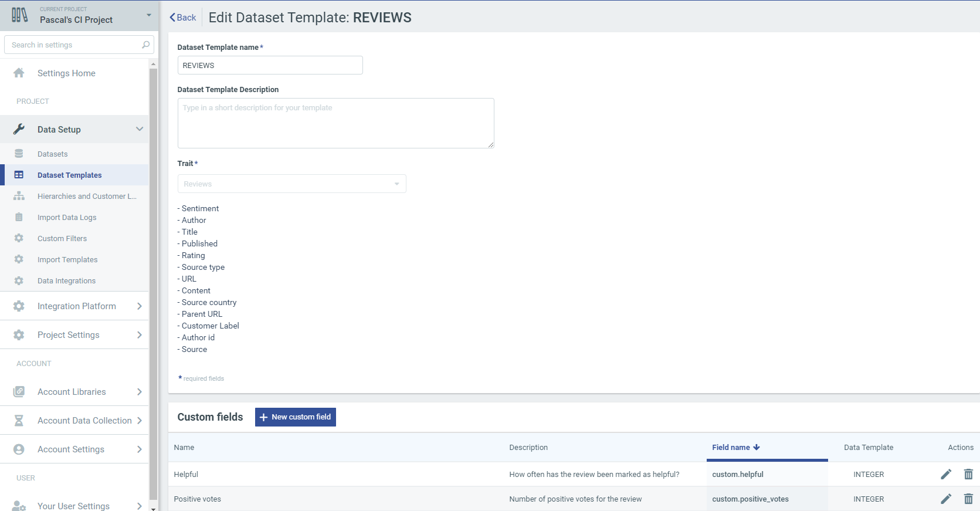This screenshot has width=980, height=511.
Task: Go Back to previous page
Action: (183, 18)
